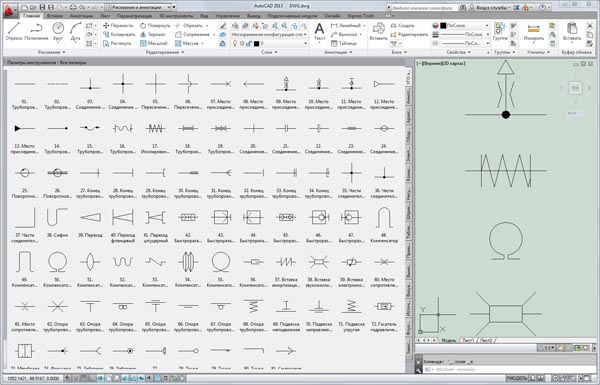This screenshot has height=385, width=600.
Task: Select the Текст text tool
Action: point(319,31)
